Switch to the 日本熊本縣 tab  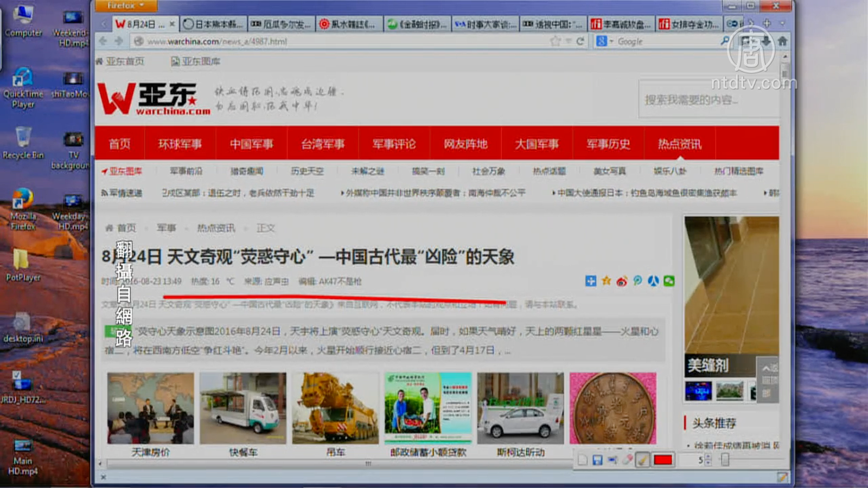213,24
